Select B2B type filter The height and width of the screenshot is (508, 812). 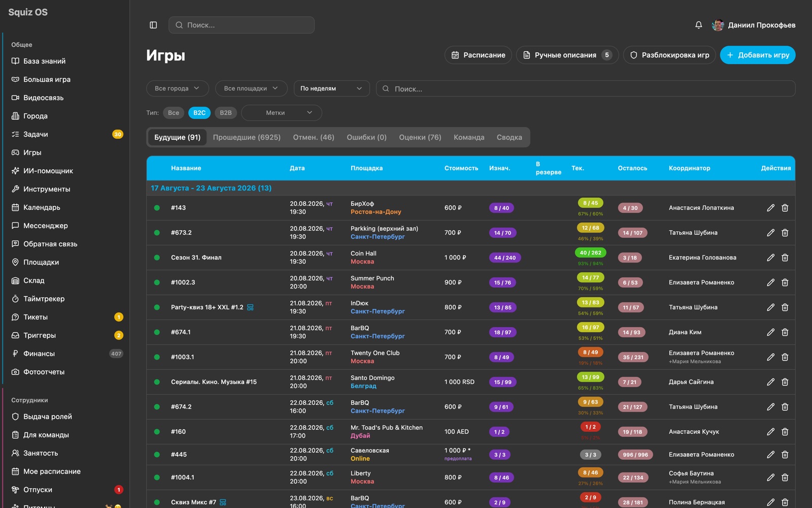(x=226, y=113)
